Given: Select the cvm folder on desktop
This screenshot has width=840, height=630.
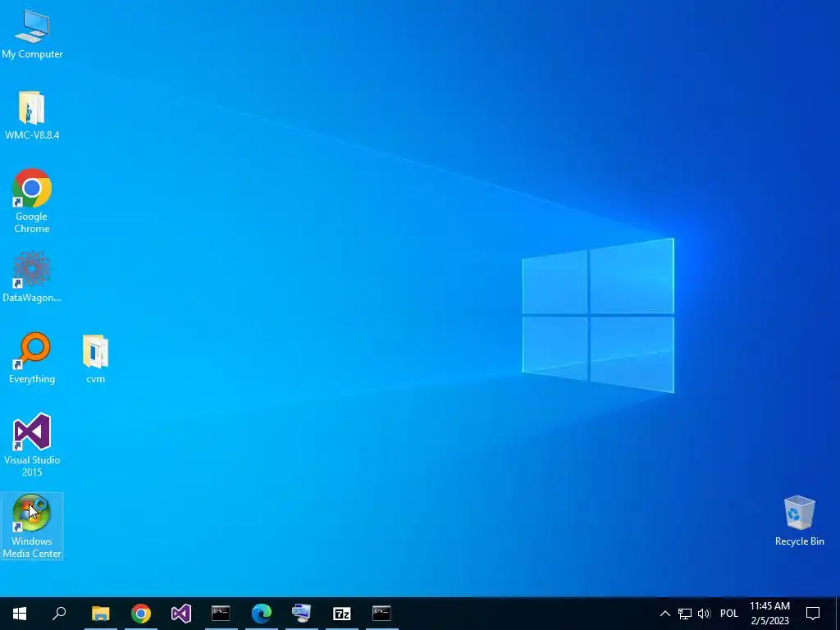Looking at the screenshot, I should (95, 358).
